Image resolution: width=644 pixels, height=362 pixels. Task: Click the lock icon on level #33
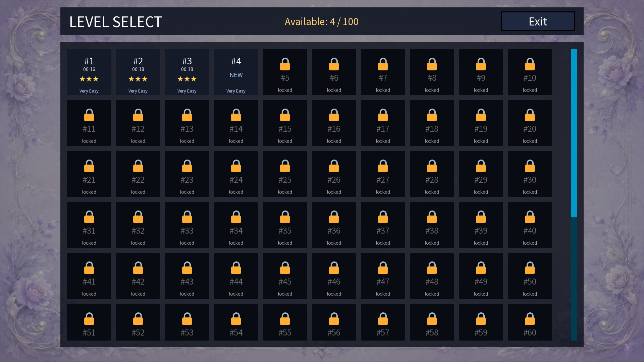click(x=187, y=217)
